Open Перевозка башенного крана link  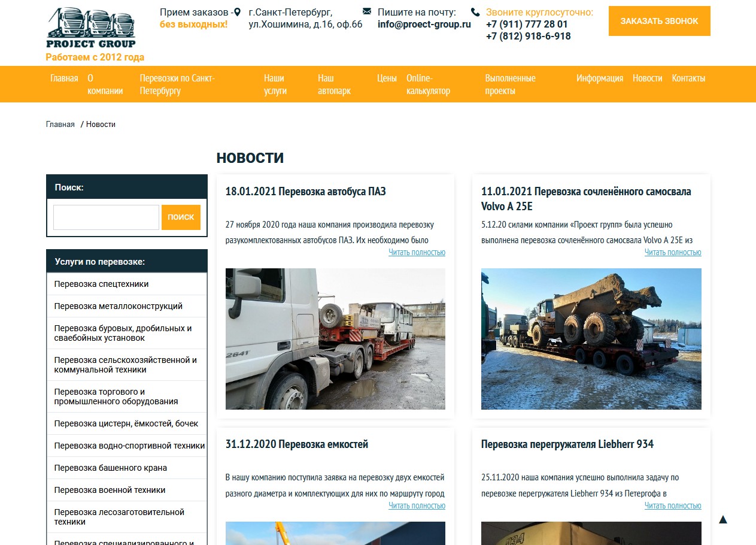coord(127,468)
